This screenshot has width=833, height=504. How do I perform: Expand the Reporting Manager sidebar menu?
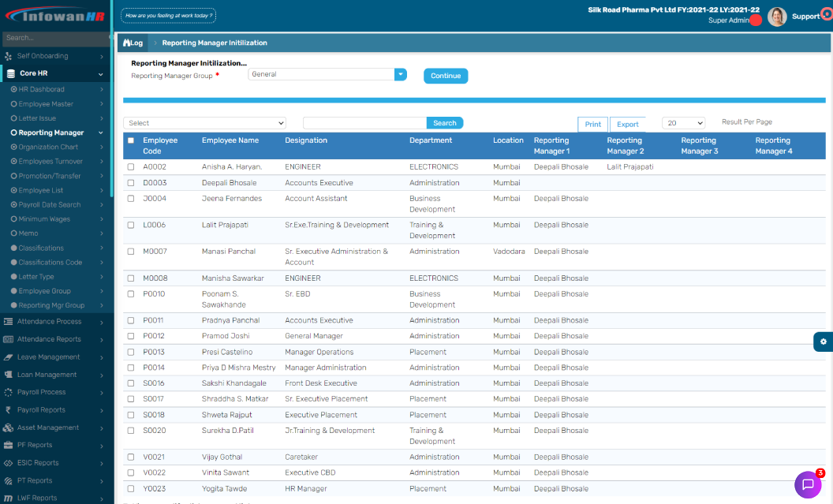pos(46,132)
